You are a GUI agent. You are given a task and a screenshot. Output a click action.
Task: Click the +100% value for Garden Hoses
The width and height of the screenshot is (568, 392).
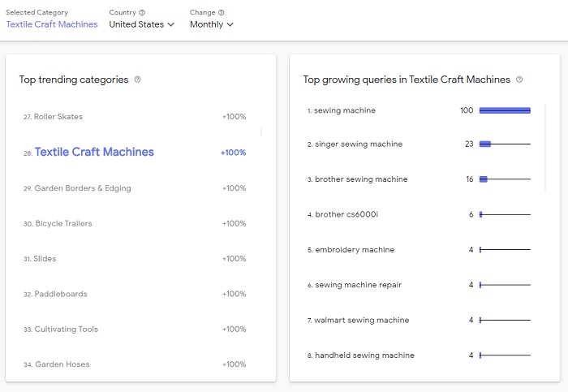tap(234, 364)
